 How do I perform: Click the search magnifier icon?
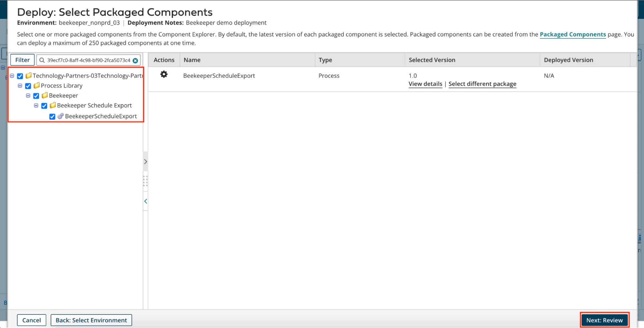click(42, 60)
